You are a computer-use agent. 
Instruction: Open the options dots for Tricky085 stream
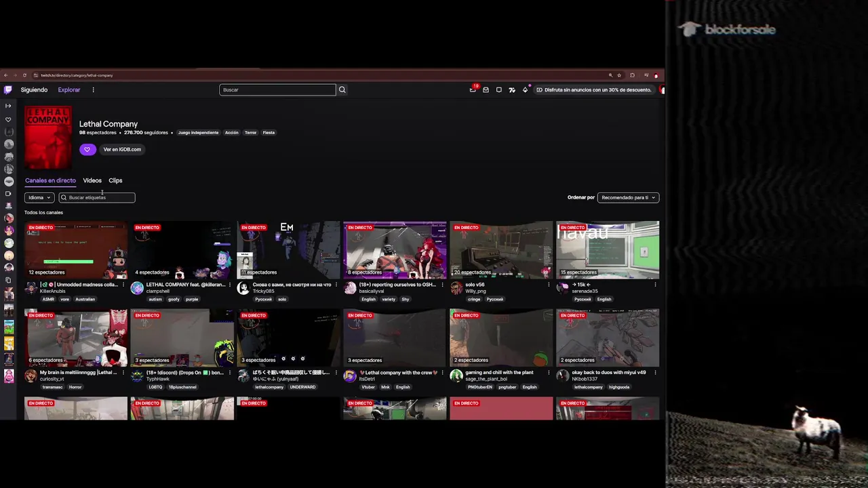pos(336,285)
